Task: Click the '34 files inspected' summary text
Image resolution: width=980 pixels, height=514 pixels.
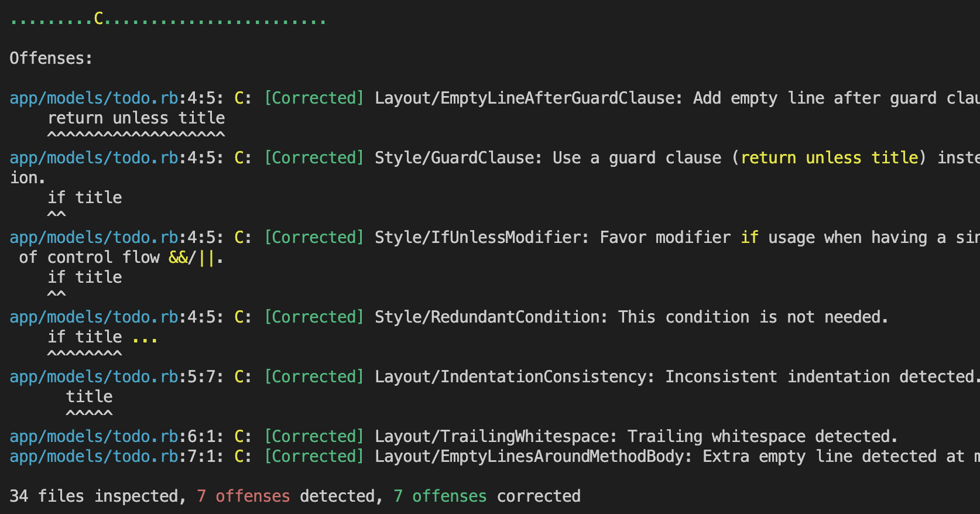Action: click(x=94, y=496)
